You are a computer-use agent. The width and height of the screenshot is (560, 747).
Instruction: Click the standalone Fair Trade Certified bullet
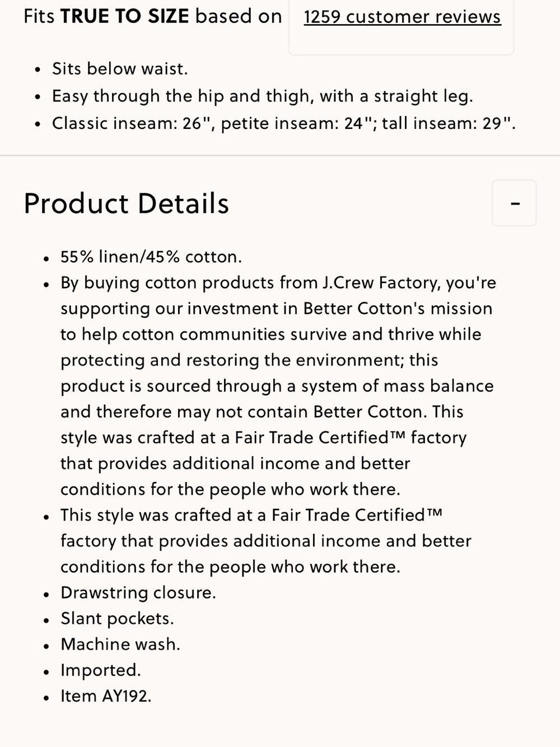[266, 541]
